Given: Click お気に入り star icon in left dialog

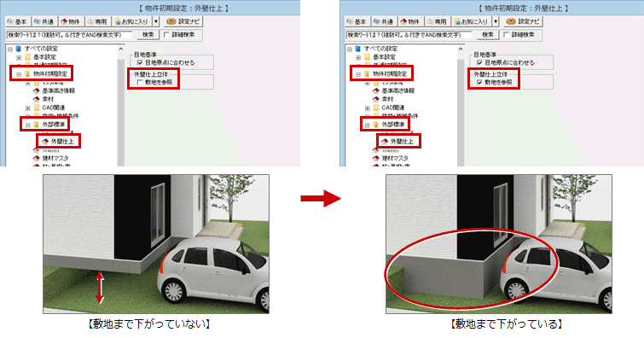Looking at the screenshot, I should click(x=118, y=21).
